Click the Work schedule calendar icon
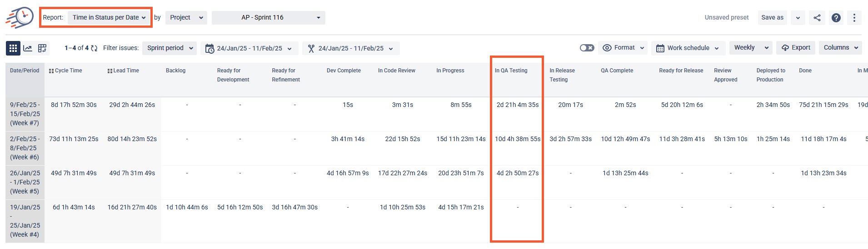The height and width of the screenshot is (249, 868). [660, 48]
